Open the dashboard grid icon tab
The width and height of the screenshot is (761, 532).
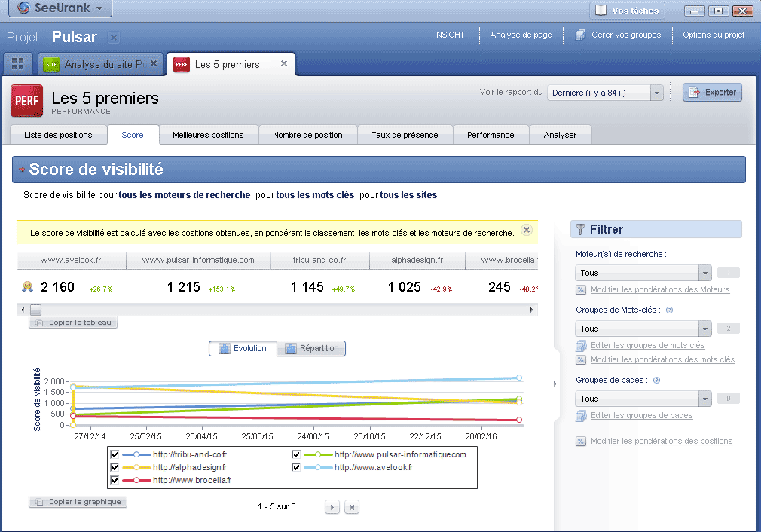pyautogui.click(x=18, y=63)
